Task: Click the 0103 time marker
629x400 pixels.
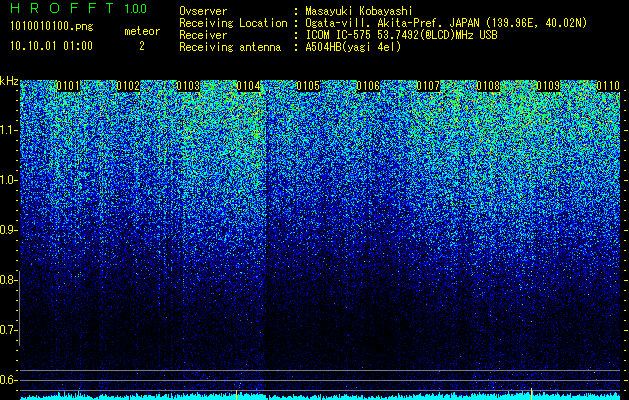Action: click(x=188, y=86)
